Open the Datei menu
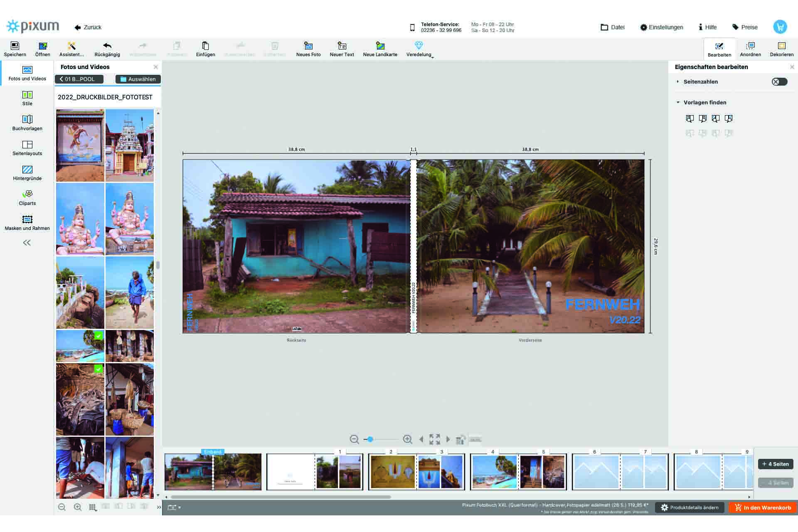The height and width of the screenshot is (532, 798). pos(613,27)
